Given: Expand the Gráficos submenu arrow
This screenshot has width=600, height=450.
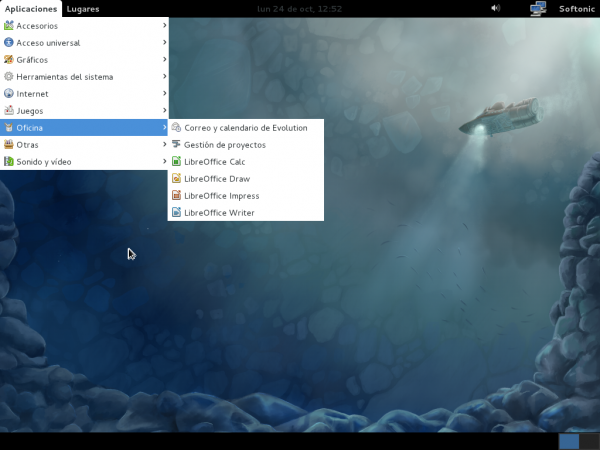Looking at the screenshot, I should pos(165,59).
